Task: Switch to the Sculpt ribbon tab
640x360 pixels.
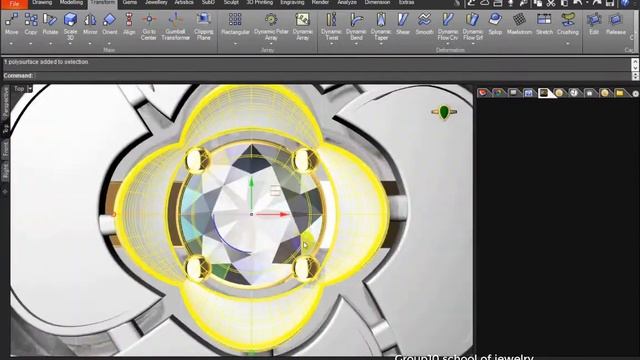Action: tap(231, 3)
